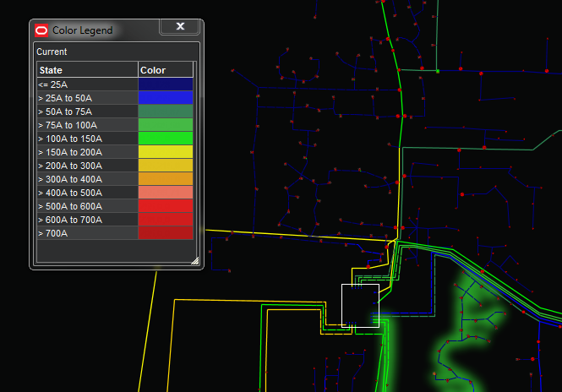Click the crimson swatch for 600A to 700A
The height and width of the screenshot is (392, 562).
click(166, 220)
